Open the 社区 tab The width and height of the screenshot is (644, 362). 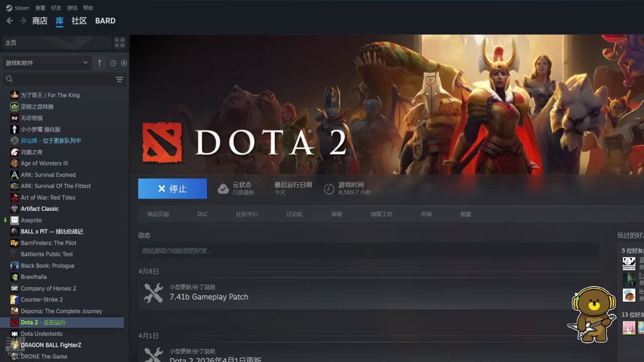pyautogui.click(x=79, y=21)
